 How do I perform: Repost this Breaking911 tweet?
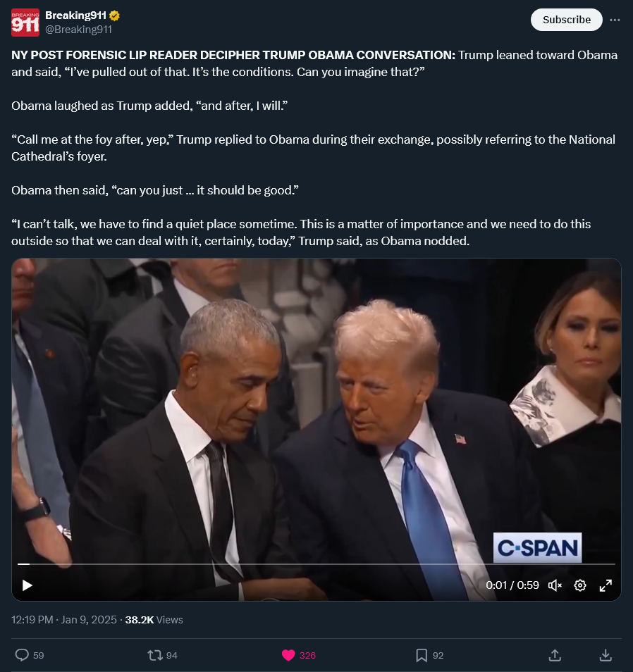pos(154,655)
